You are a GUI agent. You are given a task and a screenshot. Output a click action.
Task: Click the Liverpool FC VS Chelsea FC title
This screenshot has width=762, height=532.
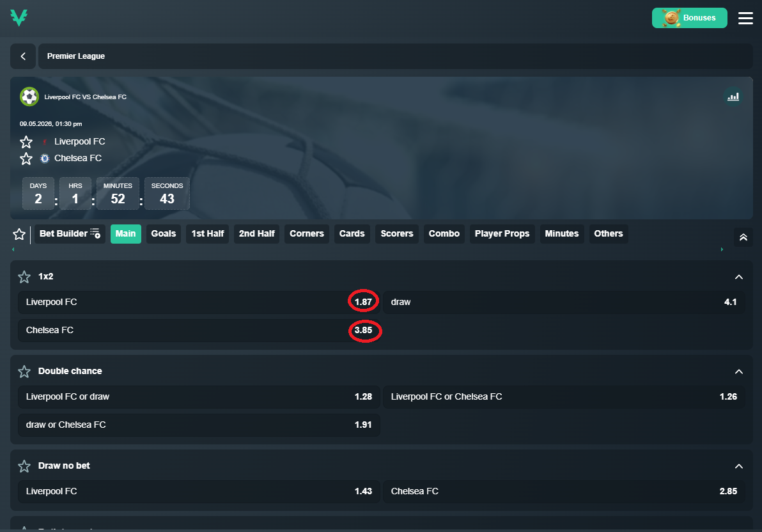[x=86, y=97]
